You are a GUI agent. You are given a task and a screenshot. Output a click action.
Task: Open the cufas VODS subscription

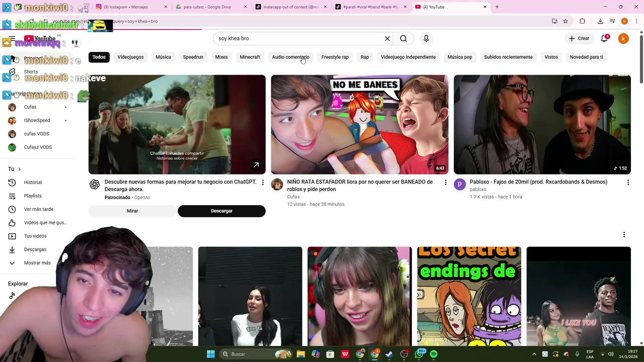click(36, 134)
